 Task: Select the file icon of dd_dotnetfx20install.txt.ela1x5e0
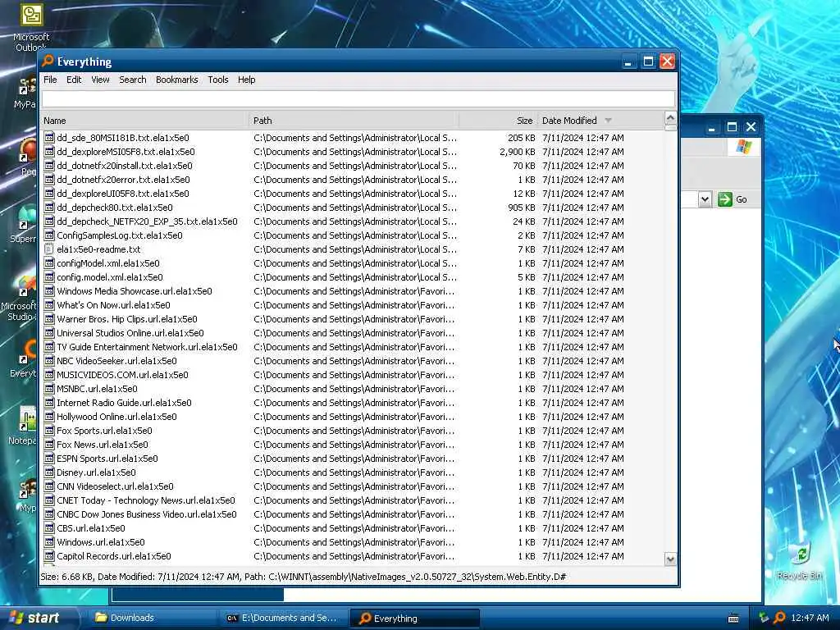49,166
